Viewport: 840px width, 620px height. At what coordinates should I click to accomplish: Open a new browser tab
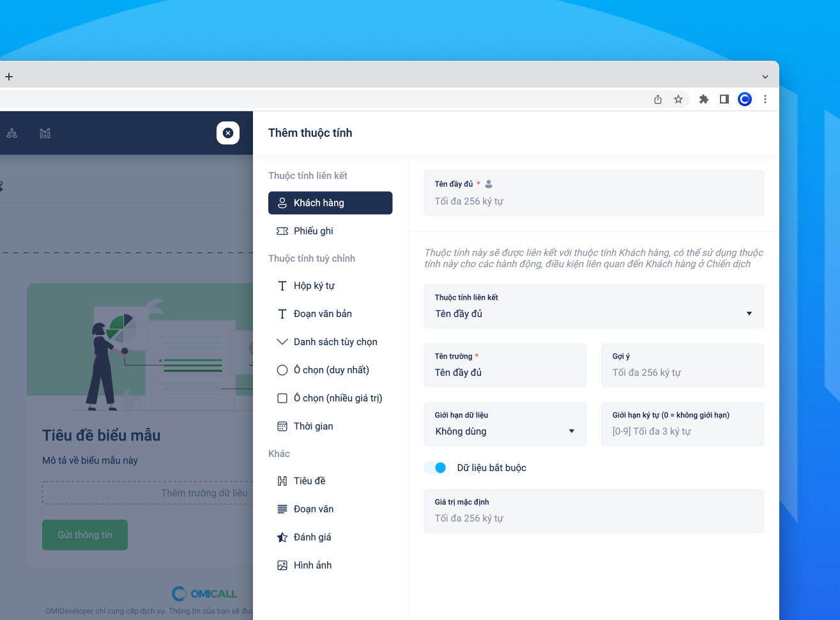click(x=9, y=77)
